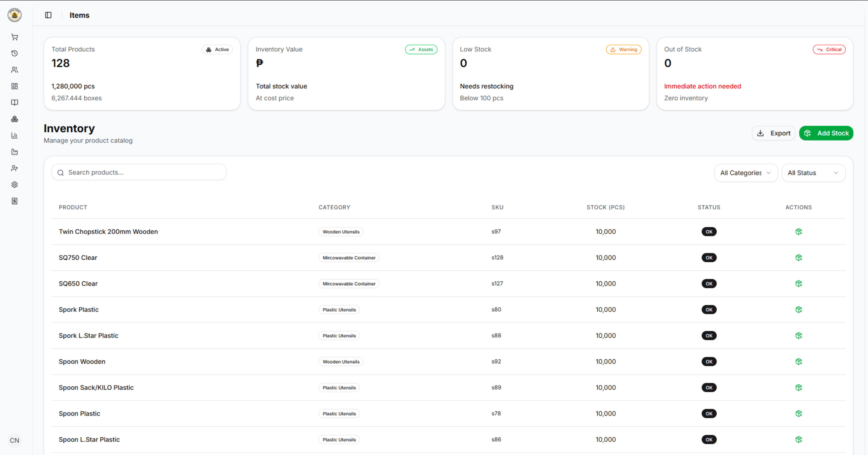Click SKU s128

pos(497,258)
